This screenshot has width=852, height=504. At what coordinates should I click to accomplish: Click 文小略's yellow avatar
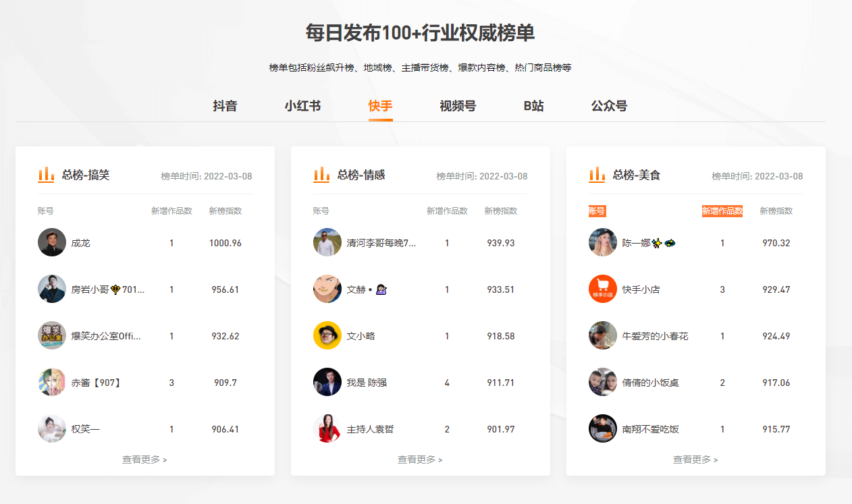pos(327,335)
